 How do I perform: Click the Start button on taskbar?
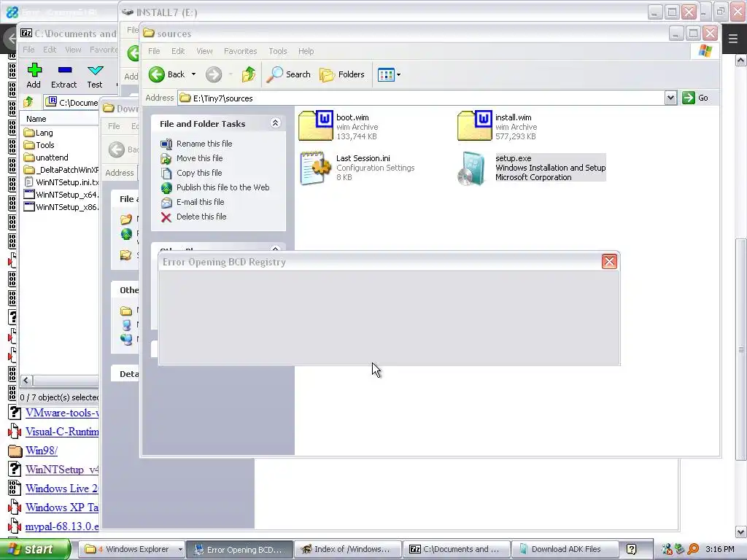(x=35, y=549)
